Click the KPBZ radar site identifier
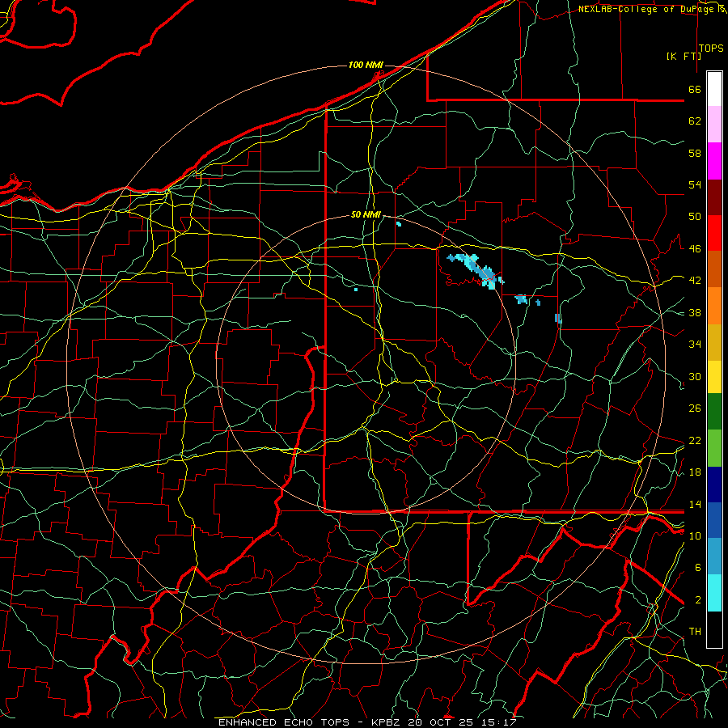Screen dimensions: 728x728 (x=387, y=722)
